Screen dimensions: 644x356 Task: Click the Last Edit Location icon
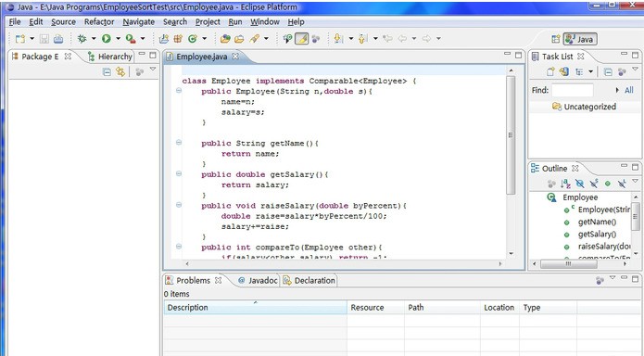click(x=387, y=39)
